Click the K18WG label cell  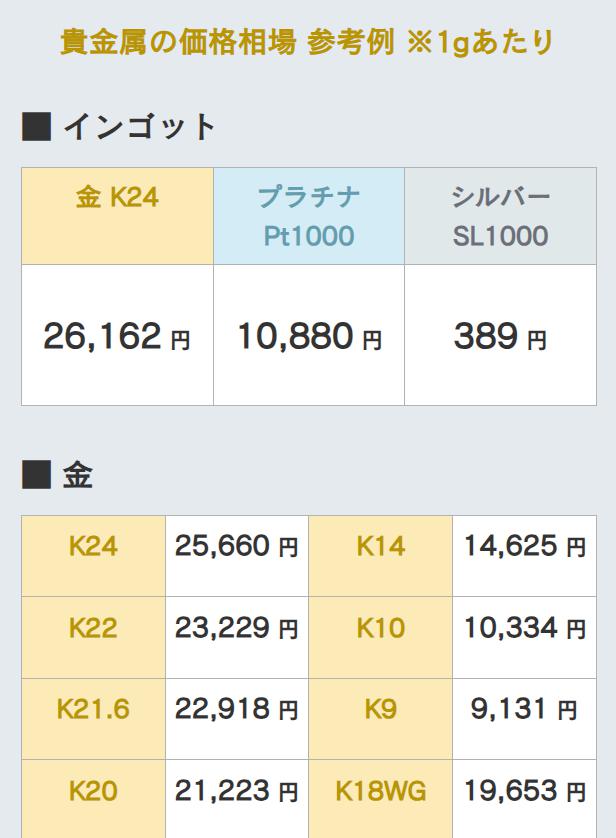tap(380, 791)
